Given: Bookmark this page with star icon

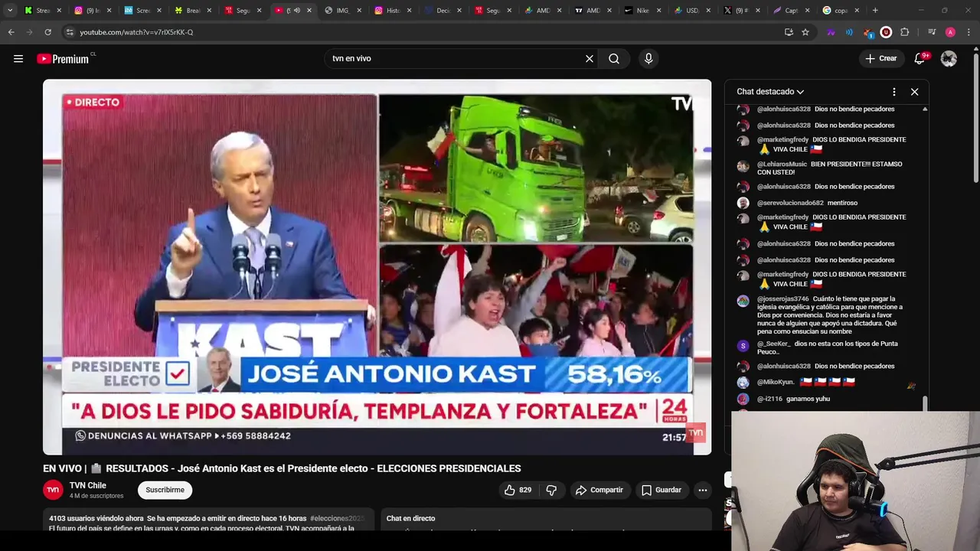Looking at the screenshot, I should tap(805, 32).
